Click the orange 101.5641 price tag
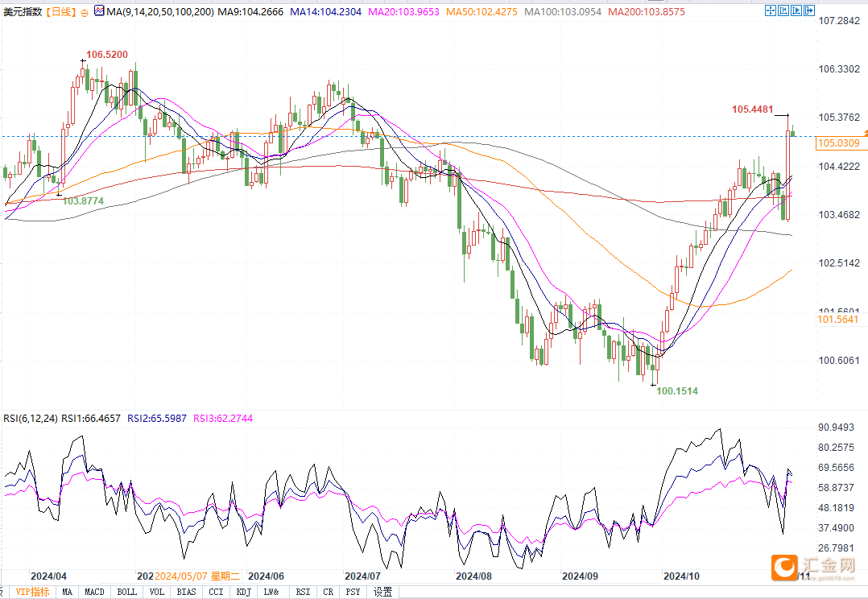Viewport: 868px width, 599px height. coord(837,319)
